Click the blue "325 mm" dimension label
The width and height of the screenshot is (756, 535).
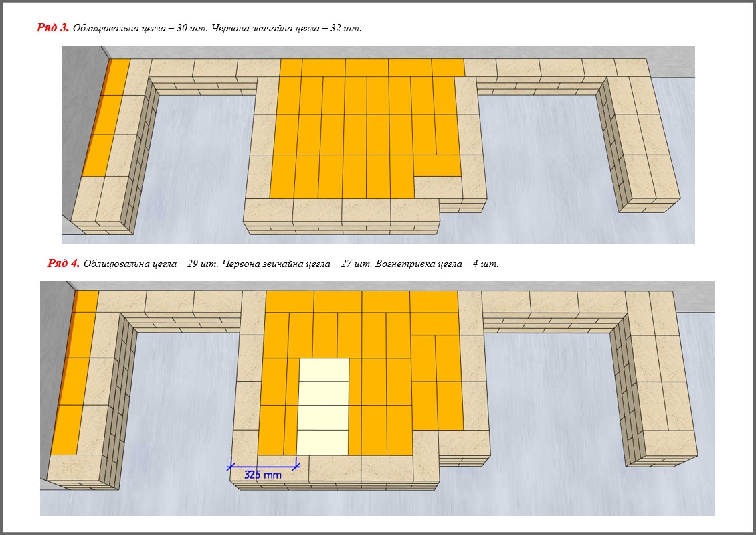262,475
